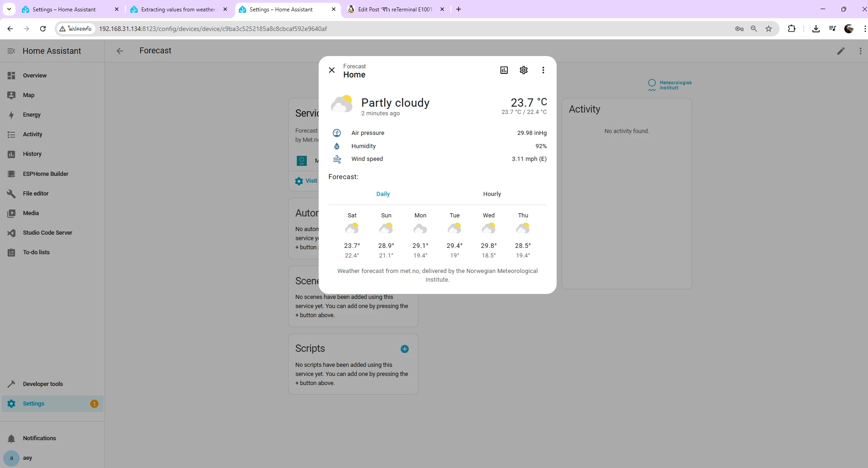Open Developer tools
The image size is (868, 468).
click(43, 384)
